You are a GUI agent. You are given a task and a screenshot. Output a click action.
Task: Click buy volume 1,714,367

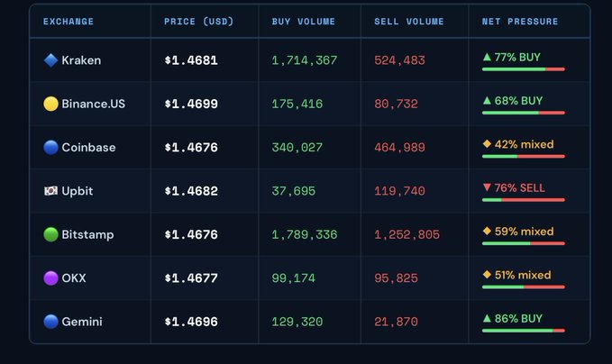click(x=305, y=60)
